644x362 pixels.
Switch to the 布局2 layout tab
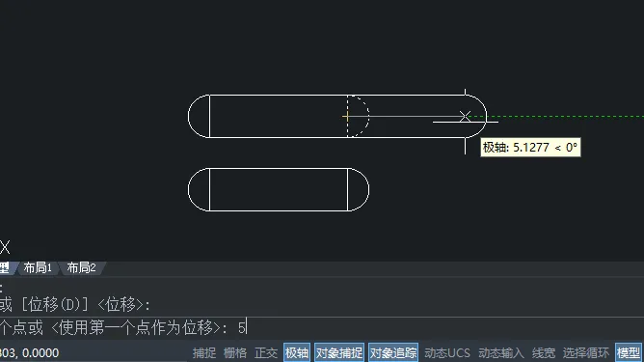coord(81,268)
